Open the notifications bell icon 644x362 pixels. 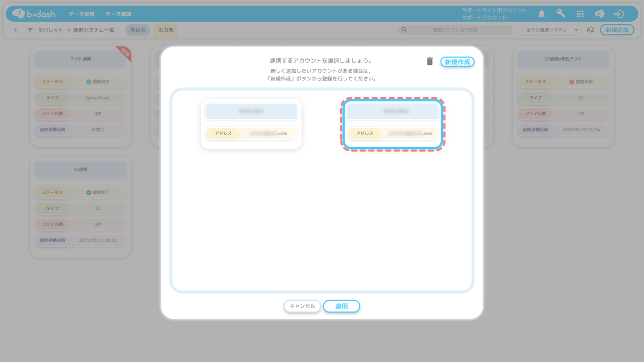pyautogui.click(x=541, y=14)
